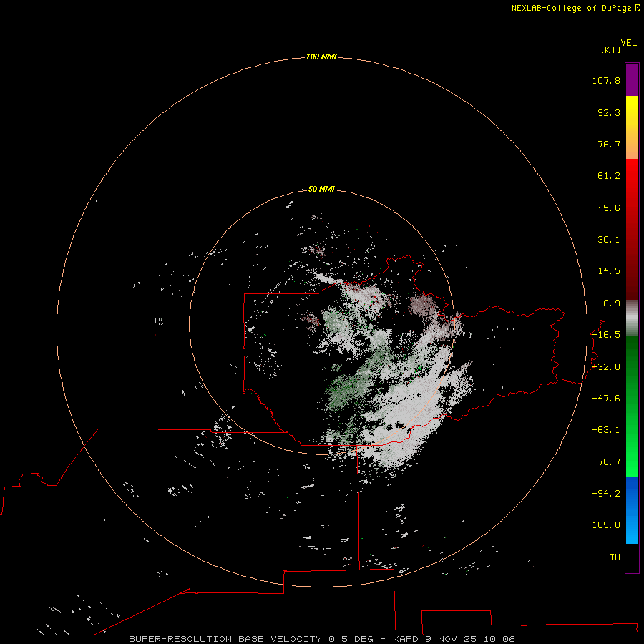
Task: Pick the blue segment of velocity scale
Action: click(x=632, y=510)
